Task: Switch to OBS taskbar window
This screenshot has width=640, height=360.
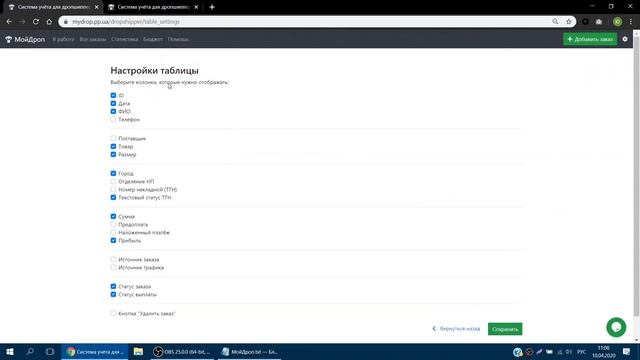Action: [182, 351]
